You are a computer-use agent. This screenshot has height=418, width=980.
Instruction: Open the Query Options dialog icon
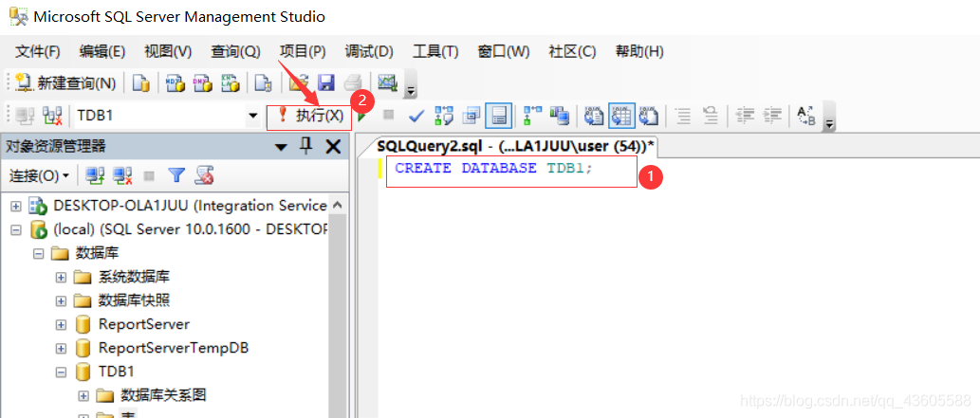coord(472,116)
